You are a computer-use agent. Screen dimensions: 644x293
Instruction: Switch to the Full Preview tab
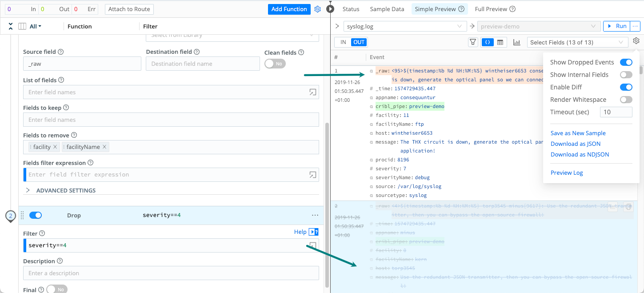(491, 8)
